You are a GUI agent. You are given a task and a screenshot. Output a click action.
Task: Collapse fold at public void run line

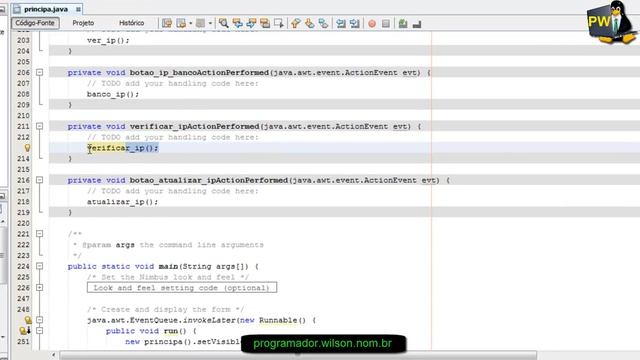tap(40, 331)
